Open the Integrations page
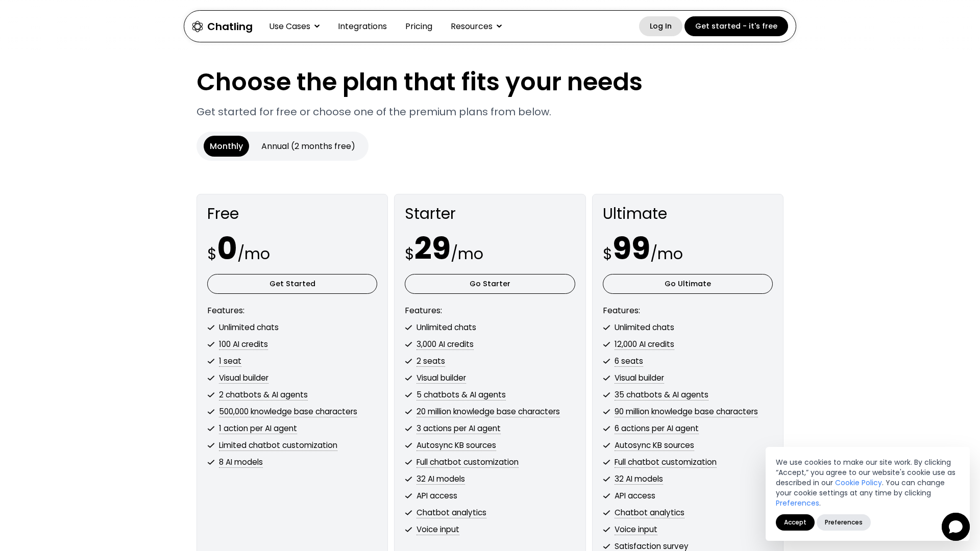The width and height of the screenshot is (980, 551). [362, 27]
